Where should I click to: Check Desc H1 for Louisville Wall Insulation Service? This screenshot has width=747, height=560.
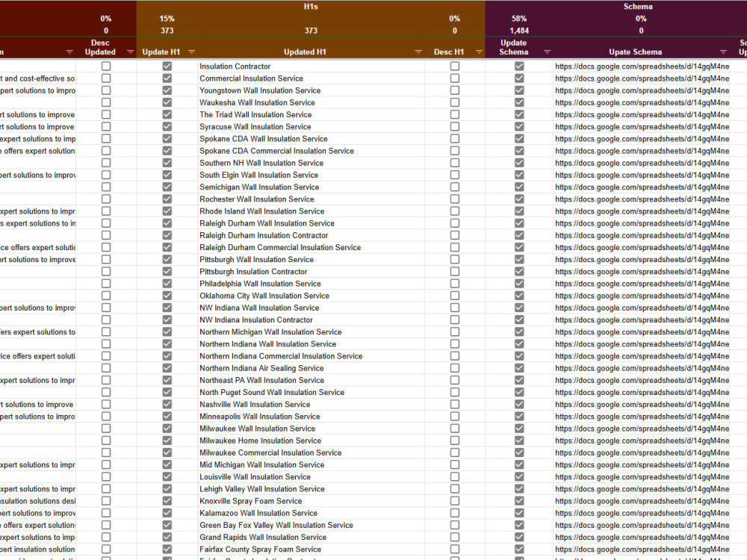(455, 476)
